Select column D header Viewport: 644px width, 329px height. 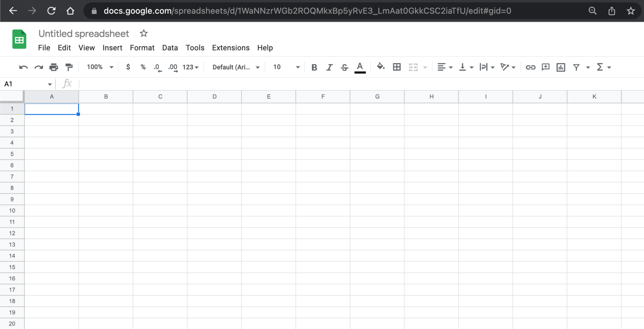click(214, 96)
